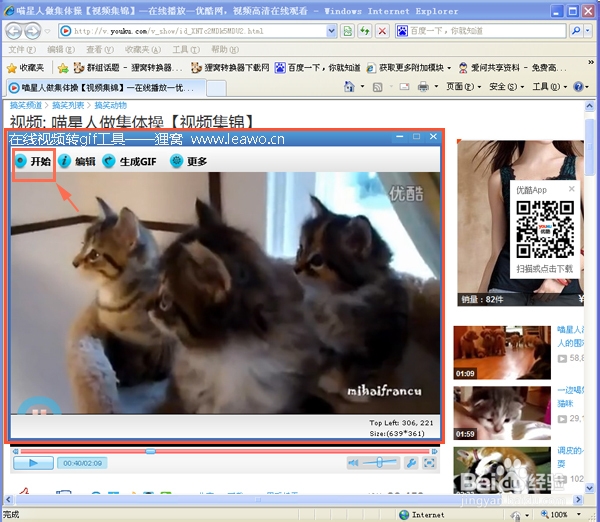Adjust the video volume slider
Image resolution: width=600 pixels, height=522 pixels.
(380, 463)
